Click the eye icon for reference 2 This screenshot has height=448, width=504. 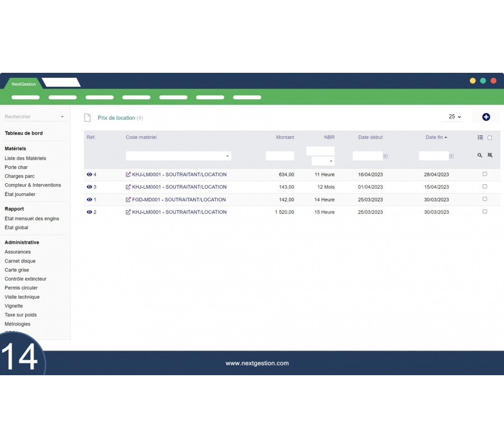[x=89, y=212]
